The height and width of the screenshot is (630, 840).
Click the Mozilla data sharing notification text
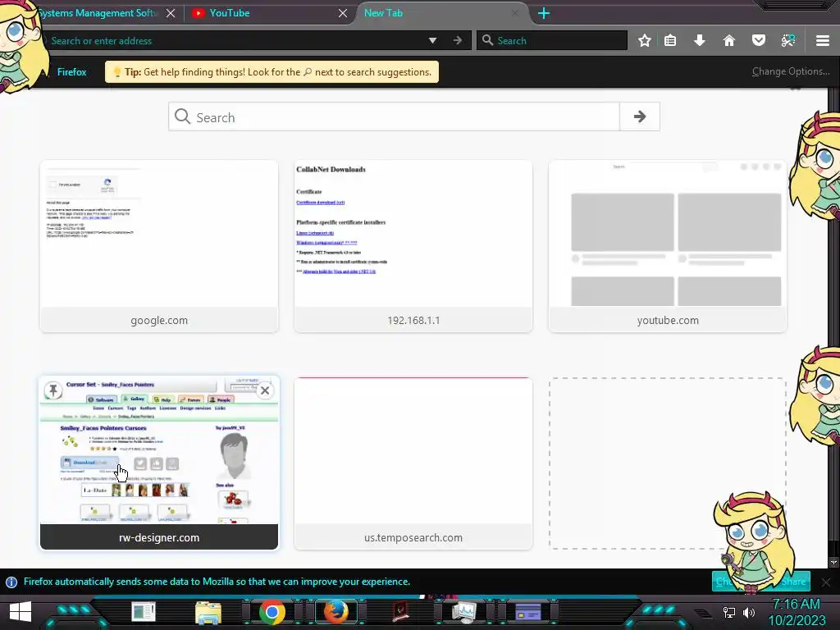(x=217, y=582)
